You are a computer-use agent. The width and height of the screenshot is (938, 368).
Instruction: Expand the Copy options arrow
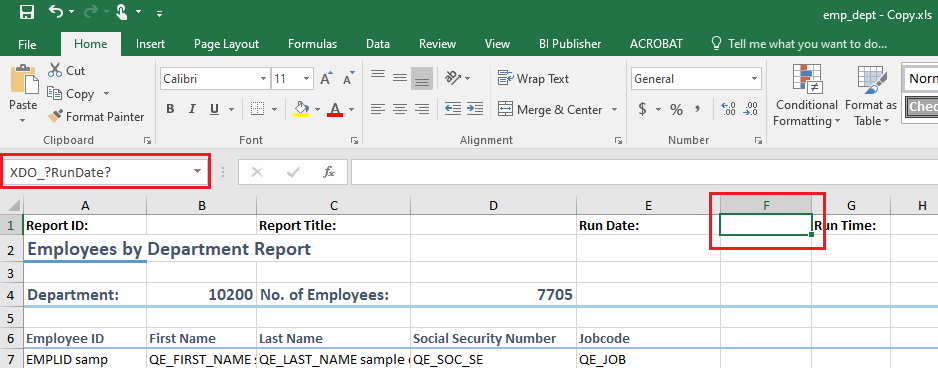click(106, 94)
